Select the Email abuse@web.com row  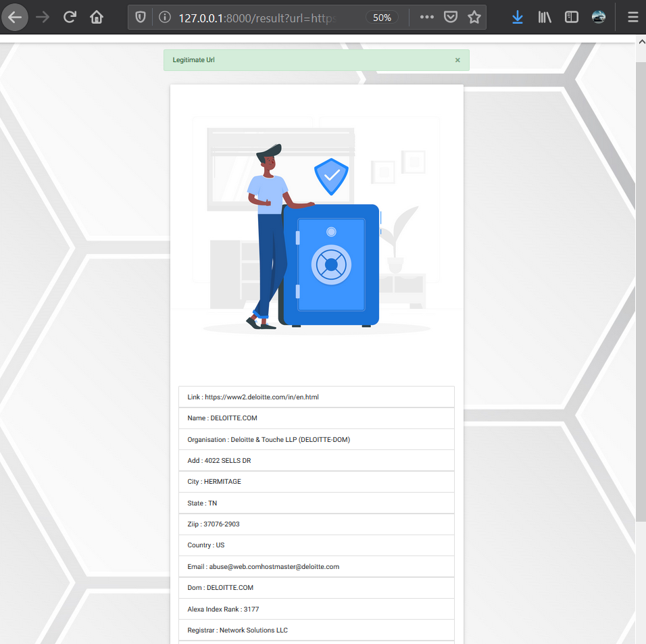coord(316,566)
